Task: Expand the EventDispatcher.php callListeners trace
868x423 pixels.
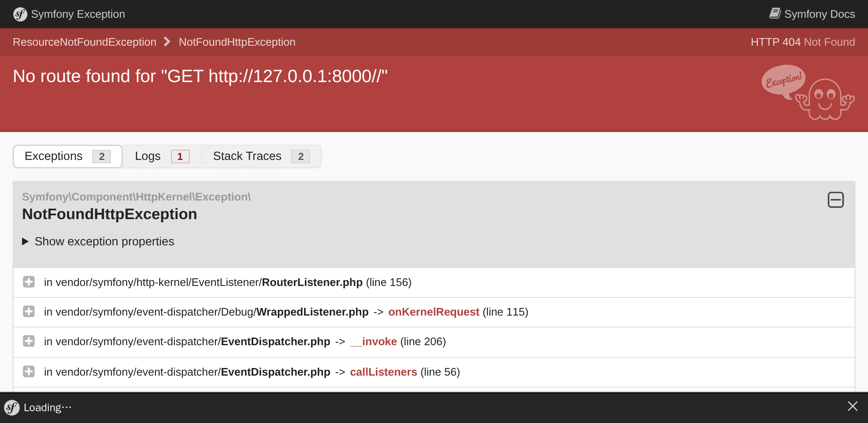Action: [x=29, y=371]
